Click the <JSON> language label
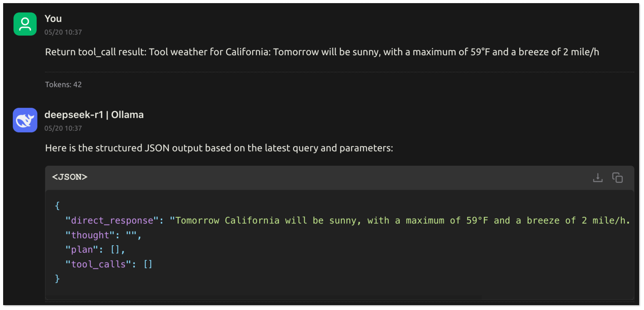 (x=69, y=177)
